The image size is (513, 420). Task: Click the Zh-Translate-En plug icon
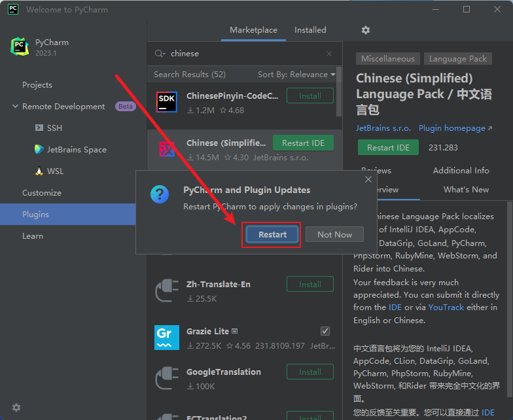click(167, 290)
